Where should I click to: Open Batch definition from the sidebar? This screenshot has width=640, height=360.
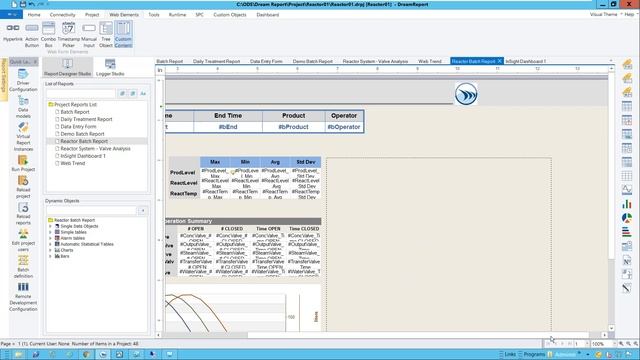[x=23, y=267]
